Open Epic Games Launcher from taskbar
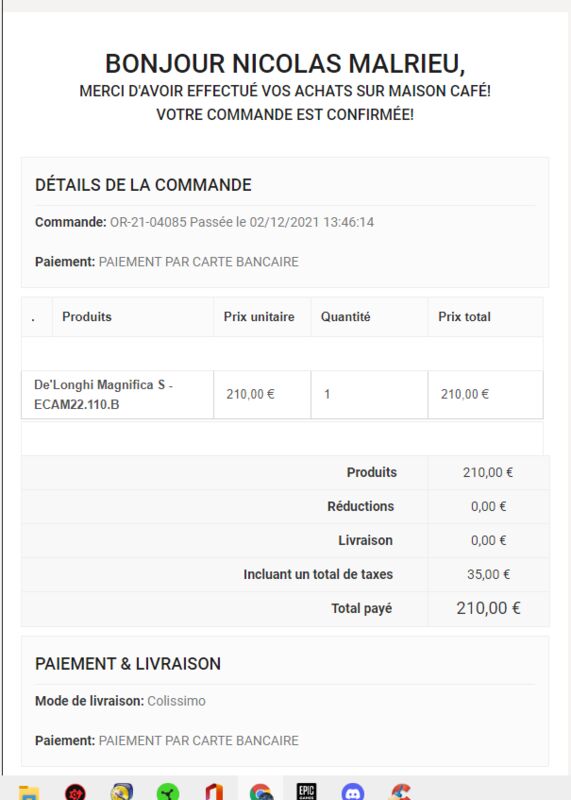This screenshot has width=571, height=800. (x=307, y=792)
